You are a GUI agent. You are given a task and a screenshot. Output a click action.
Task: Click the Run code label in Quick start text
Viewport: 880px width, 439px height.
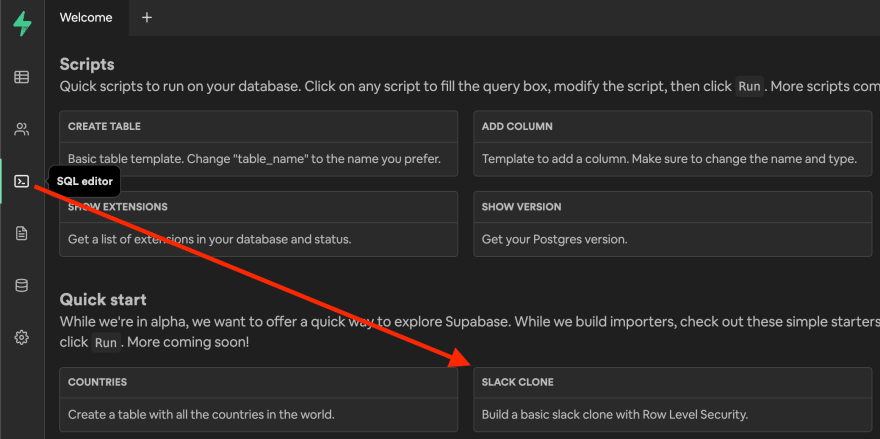106,342
